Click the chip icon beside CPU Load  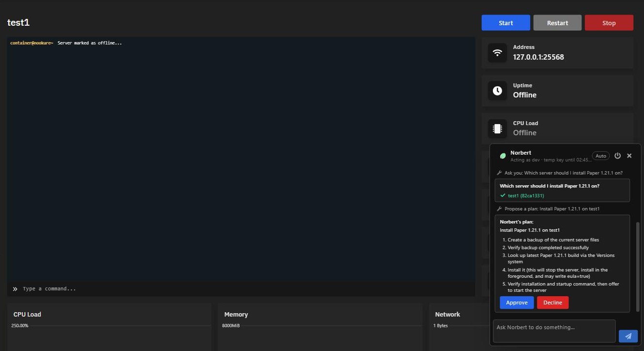(x=497, y=128)
